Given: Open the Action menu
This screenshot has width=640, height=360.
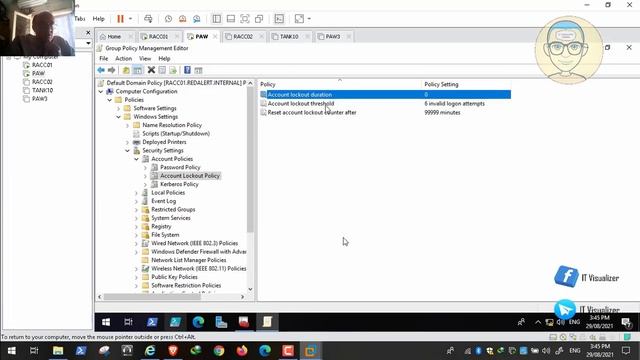Looking at the screenshot, I should (x=123, y=59).
